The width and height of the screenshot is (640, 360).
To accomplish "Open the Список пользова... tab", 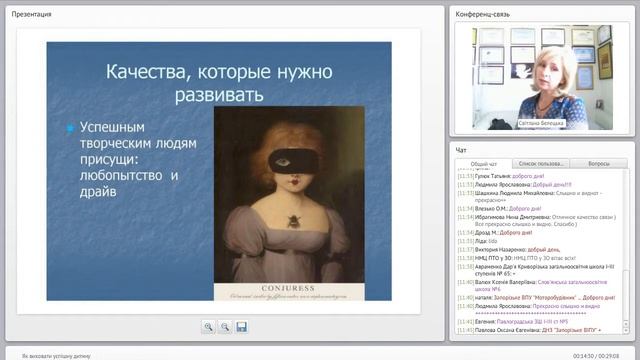I will point(541,164).
